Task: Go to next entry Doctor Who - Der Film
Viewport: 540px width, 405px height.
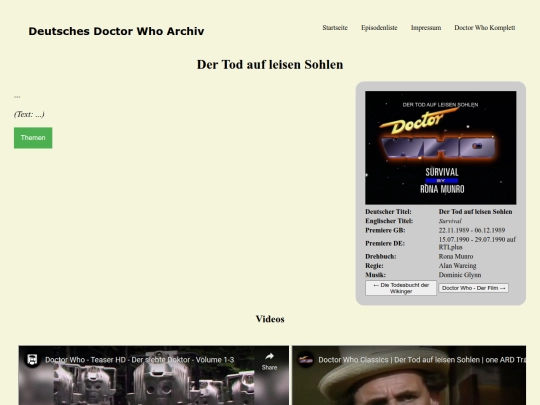Action: click(474, 288)
